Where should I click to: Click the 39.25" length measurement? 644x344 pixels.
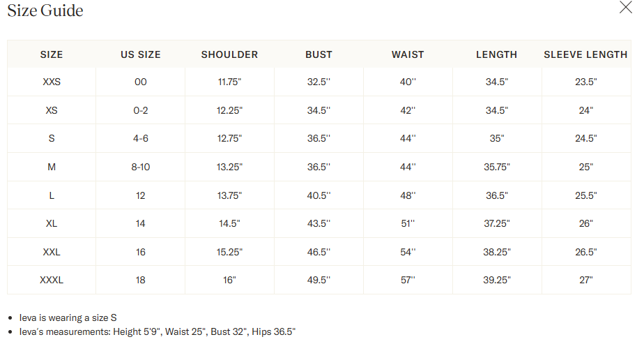(x=496, y=280)
